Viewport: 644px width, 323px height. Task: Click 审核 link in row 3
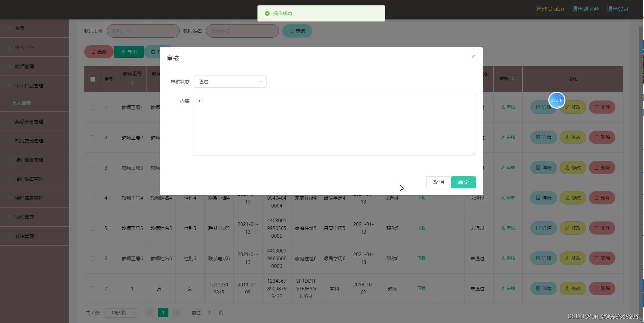[508, 168]
